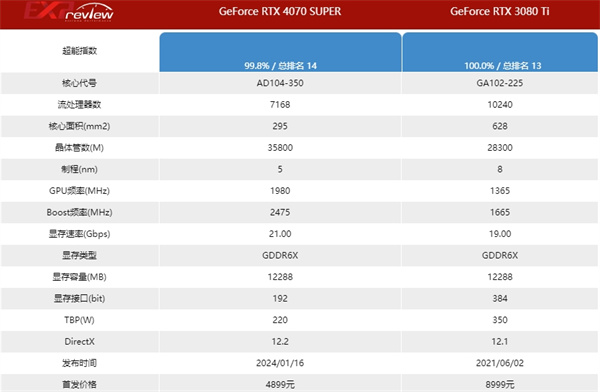
Task: Click the DirectX 12.2 value
Action: coord(280,341)
